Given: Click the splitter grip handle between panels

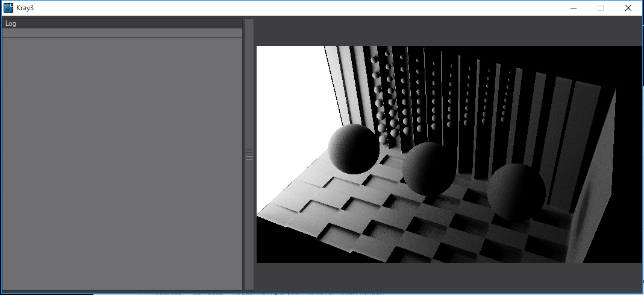Looking at the screenshot, I should click(x=249, y=154).
